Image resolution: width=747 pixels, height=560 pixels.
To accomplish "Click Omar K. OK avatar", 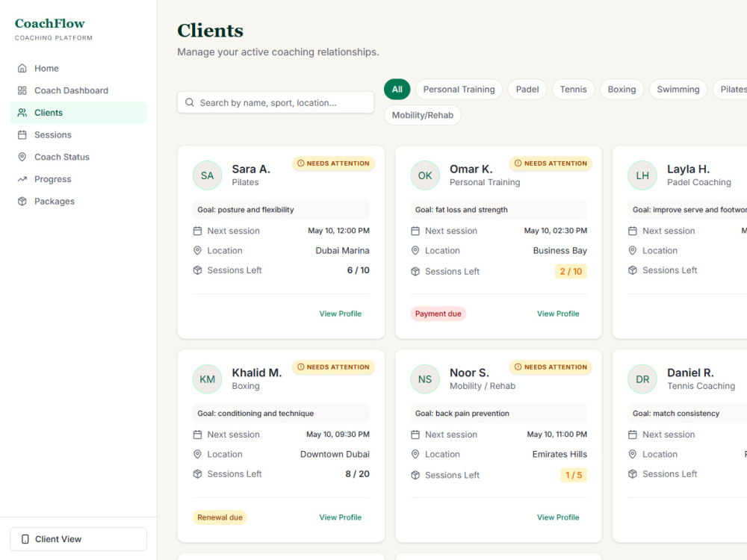I will [425, 175].
